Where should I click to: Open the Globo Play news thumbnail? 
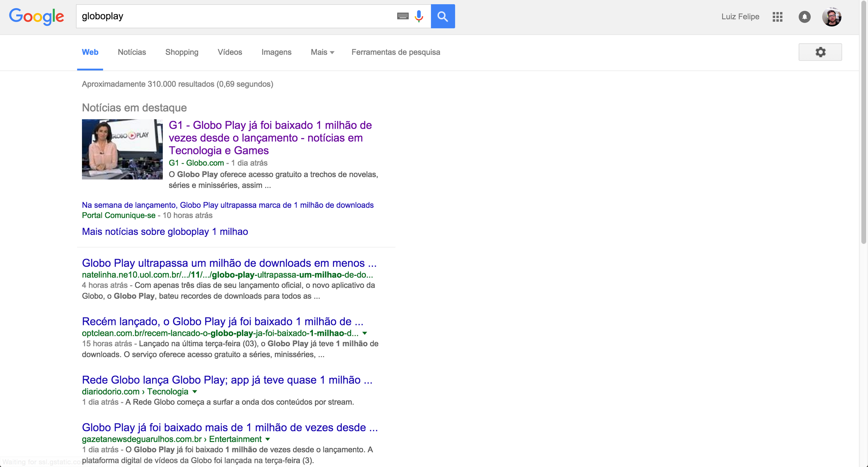pyautogui.click(x=122, y=149)
